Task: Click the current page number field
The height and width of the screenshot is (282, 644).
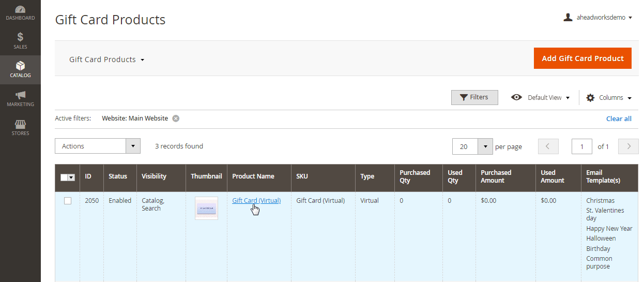Action: (582, 146)
